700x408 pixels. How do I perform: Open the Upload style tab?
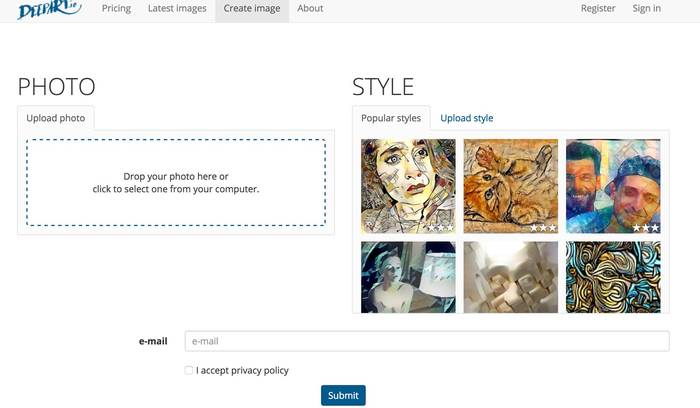point(467,118)
